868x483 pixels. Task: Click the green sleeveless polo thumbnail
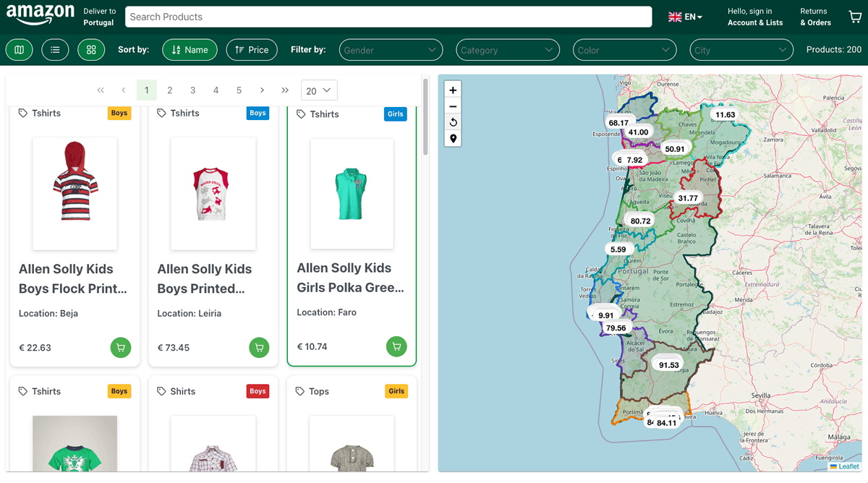[352, 194]
